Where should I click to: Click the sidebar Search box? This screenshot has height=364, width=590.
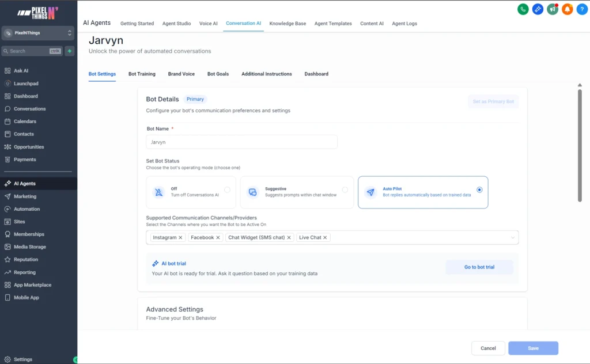tap(32, 51)
